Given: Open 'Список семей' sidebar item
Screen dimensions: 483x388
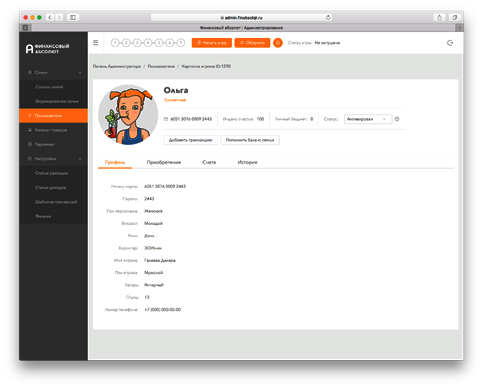Looking at the screenshot, I should [53, 87].
